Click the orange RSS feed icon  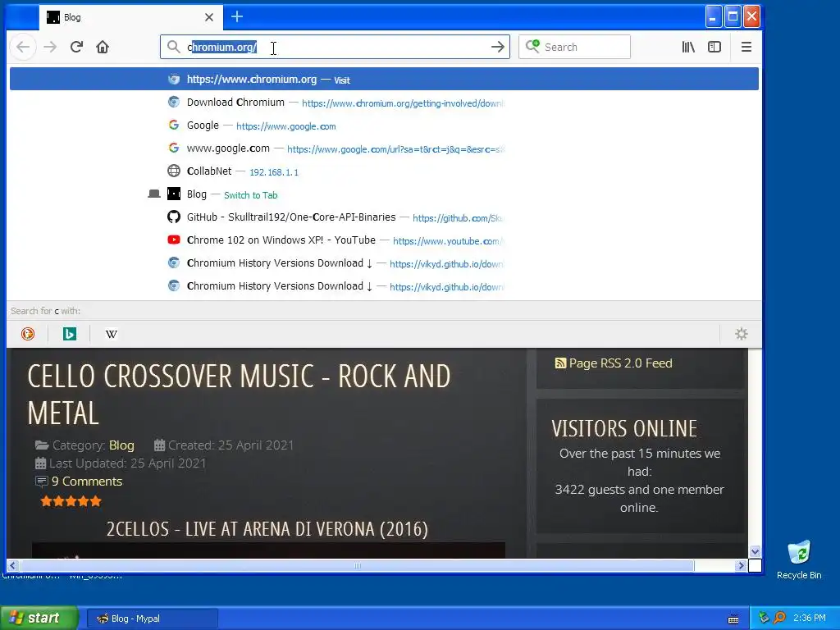(x=560, y=363)
